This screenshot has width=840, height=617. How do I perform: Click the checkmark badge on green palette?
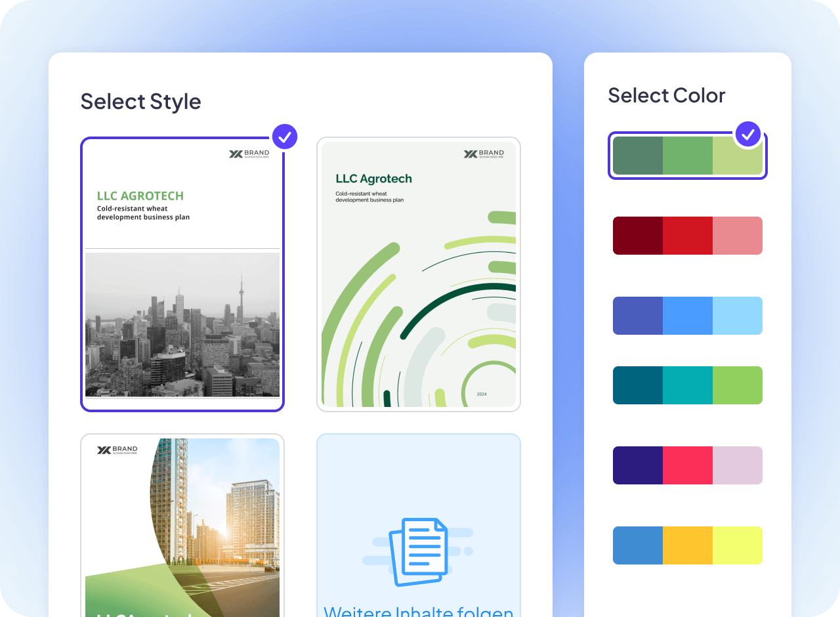(748, 135)
